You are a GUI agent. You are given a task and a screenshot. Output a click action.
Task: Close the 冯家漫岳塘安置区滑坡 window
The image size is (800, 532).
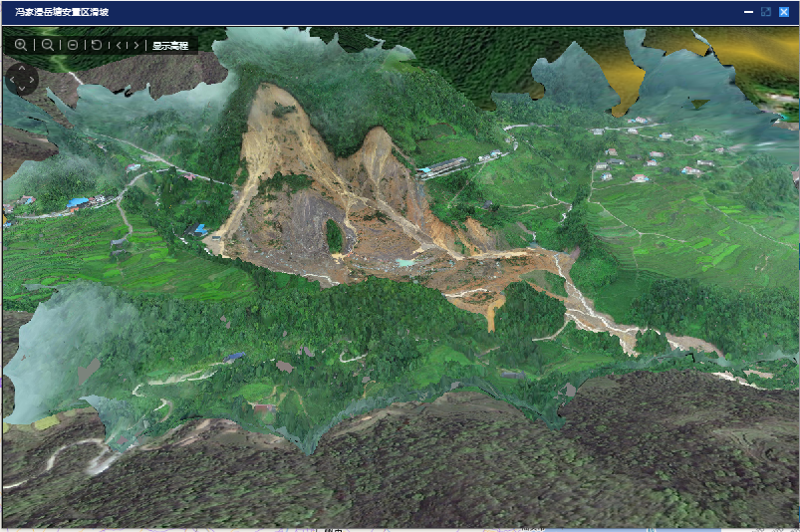[783, 12]
